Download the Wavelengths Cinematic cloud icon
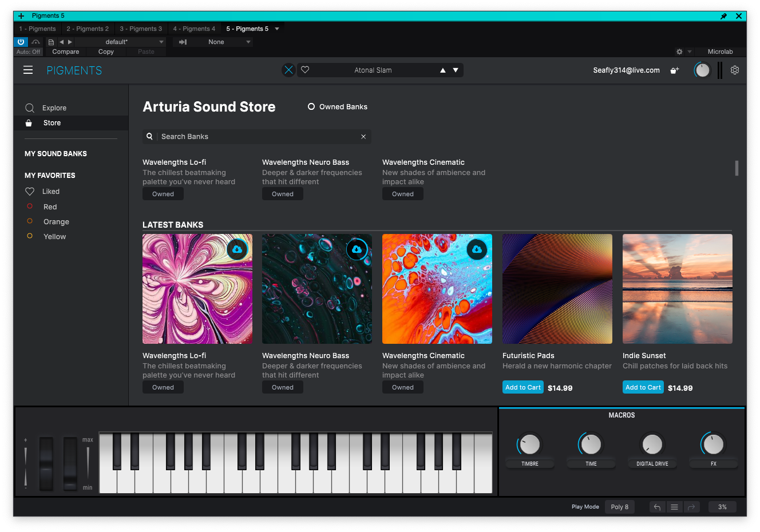Screen dimensions: 760x532 477,249
